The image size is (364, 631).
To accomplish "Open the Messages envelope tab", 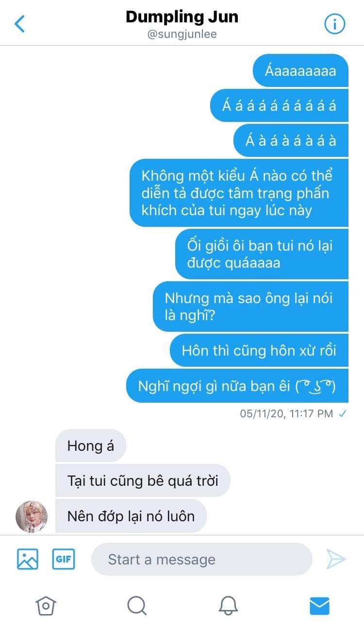I will click(319, 605).
